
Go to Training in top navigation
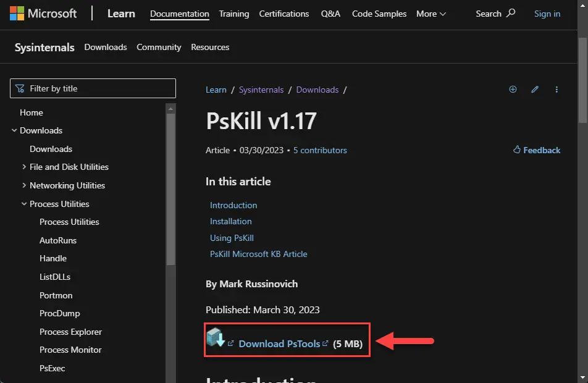point(234,14)
